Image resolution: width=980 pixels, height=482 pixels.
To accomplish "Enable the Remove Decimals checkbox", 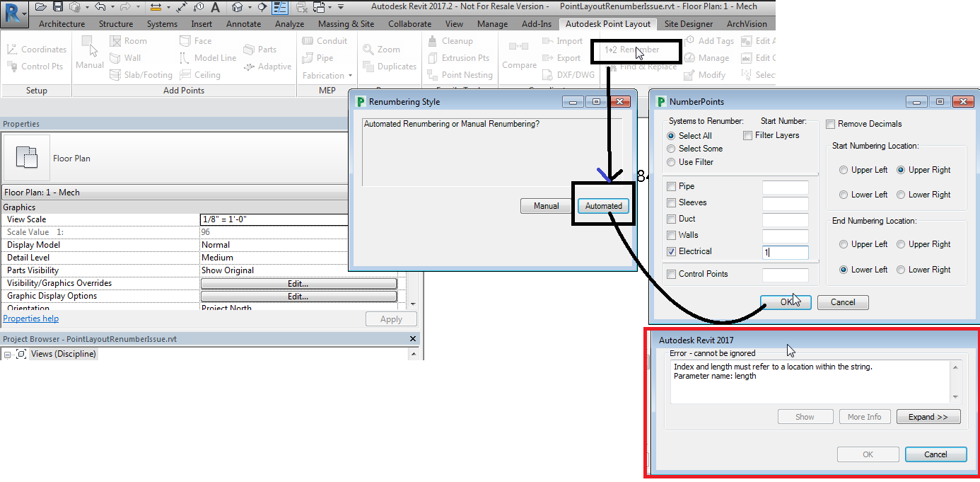I will coord(831,124).
